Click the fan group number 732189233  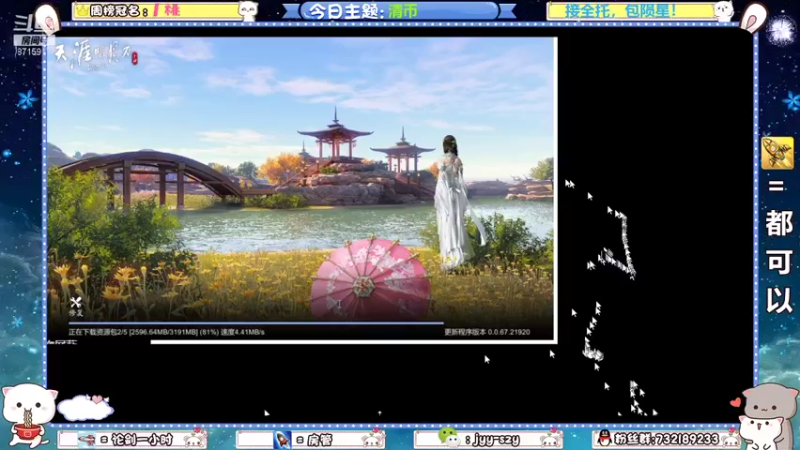686,439
